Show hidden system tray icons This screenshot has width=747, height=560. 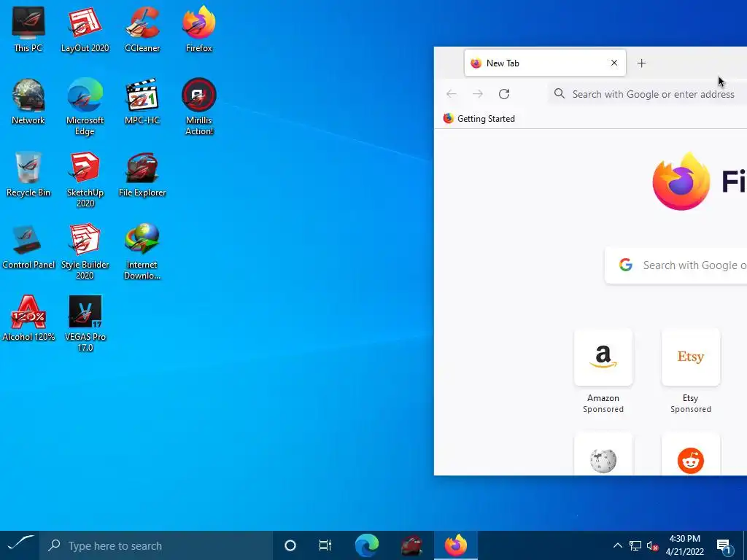click(x=617, y=545)
